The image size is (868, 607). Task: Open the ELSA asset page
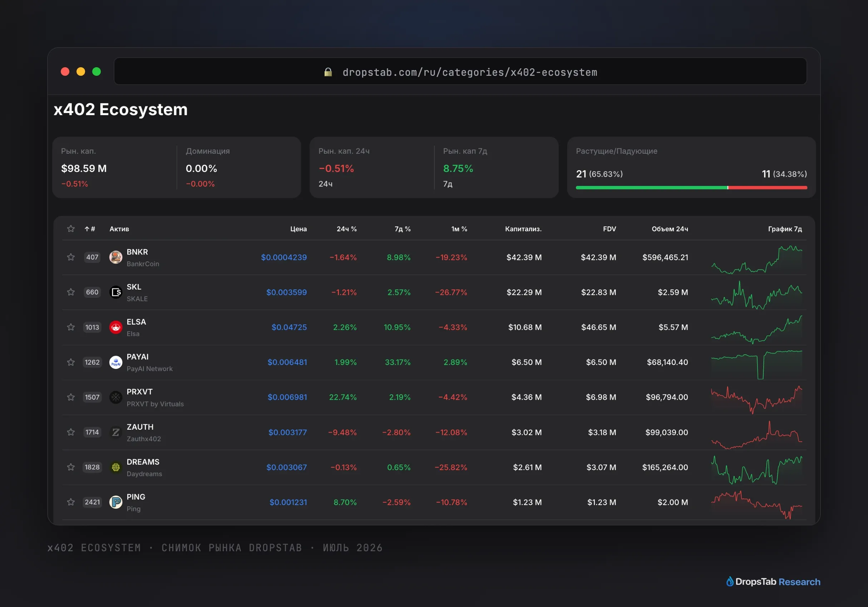click(x=136, y=322)
